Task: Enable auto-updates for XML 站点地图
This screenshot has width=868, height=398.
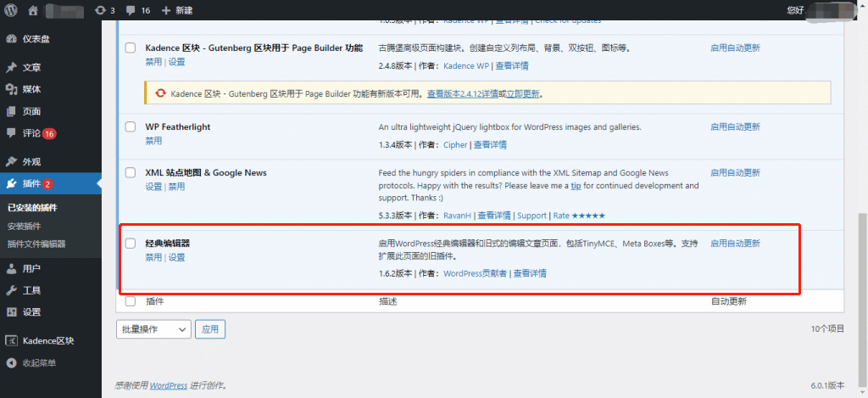Action: (735, 172)
